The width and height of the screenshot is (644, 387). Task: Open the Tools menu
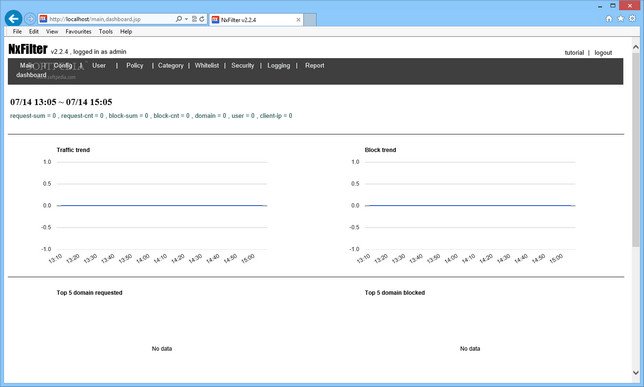106,32
